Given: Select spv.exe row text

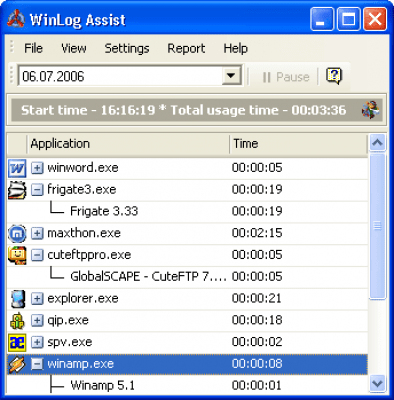Looking at the screenshot, I should [70, 342].
